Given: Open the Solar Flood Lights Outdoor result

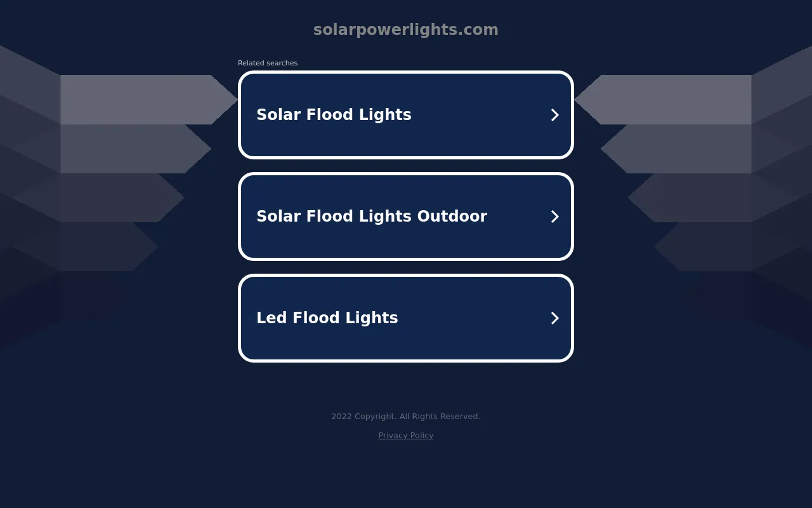Looking at the screenshot, I should click(406, 217).
